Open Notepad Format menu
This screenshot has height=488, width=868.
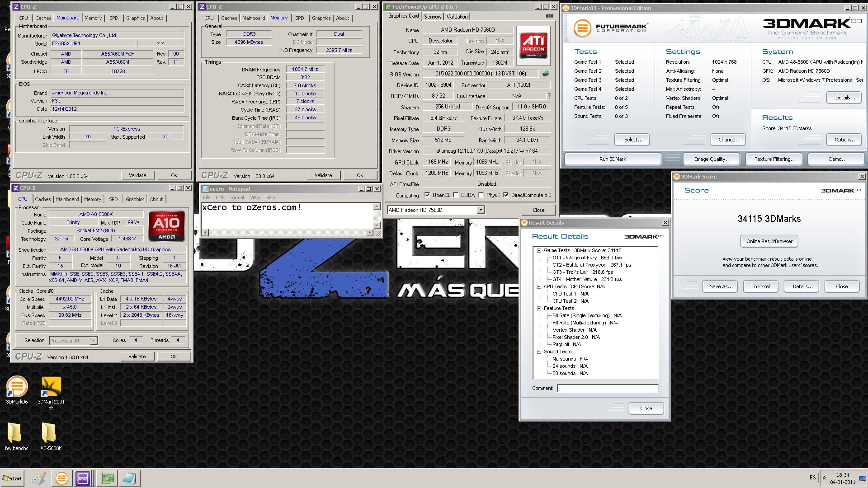[236, 197]
